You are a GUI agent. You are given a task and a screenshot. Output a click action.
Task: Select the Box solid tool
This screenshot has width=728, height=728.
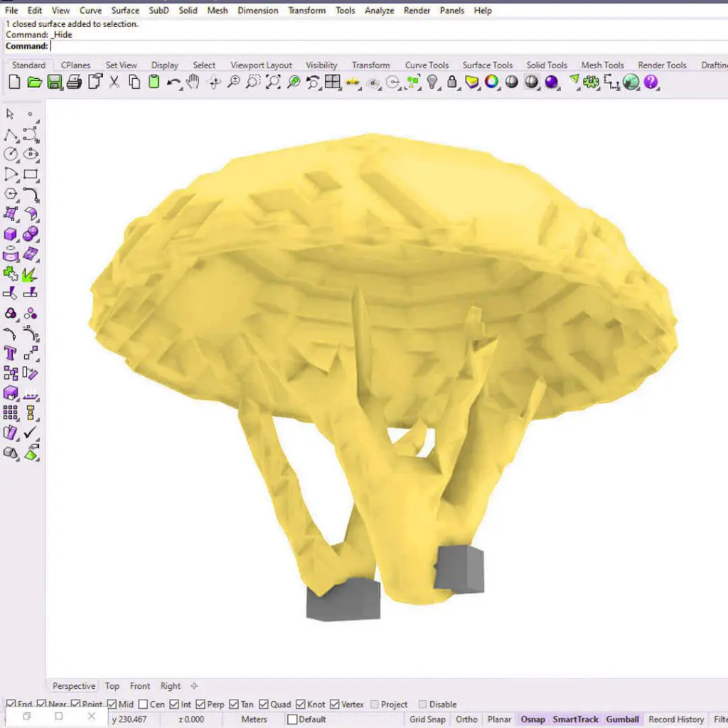click(x=11, y=234)
